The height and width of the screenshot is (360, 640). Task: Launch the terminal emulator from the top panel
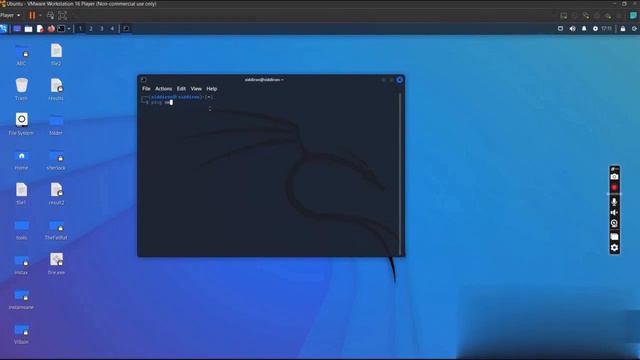pos(61,29)
